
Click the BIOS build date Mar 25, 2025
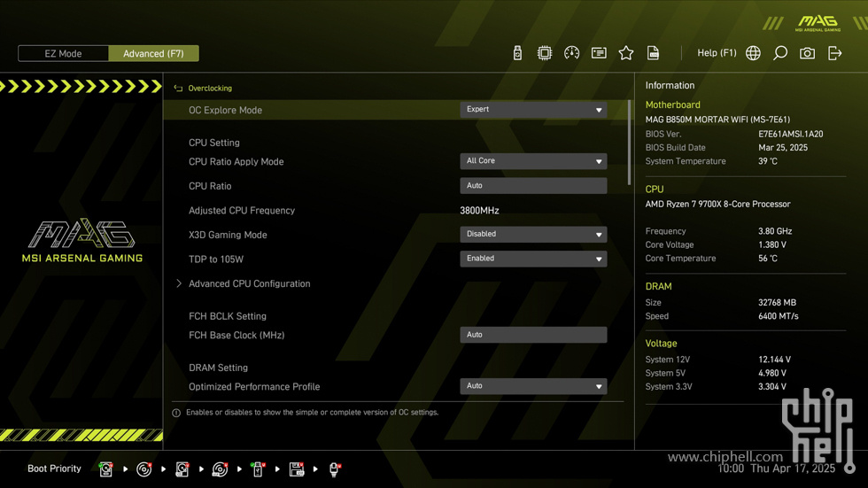tap(783, 148)
